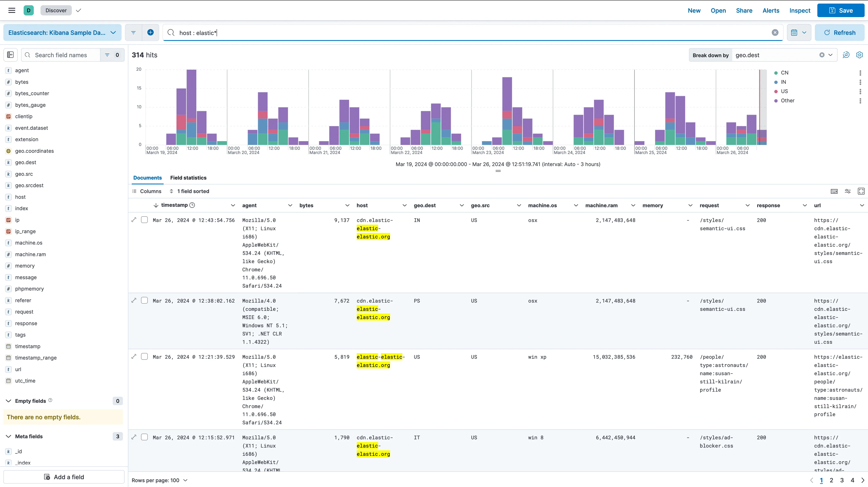The image size is (868, 487).
Task: Click the Other legend color dot
Action: 776,100
